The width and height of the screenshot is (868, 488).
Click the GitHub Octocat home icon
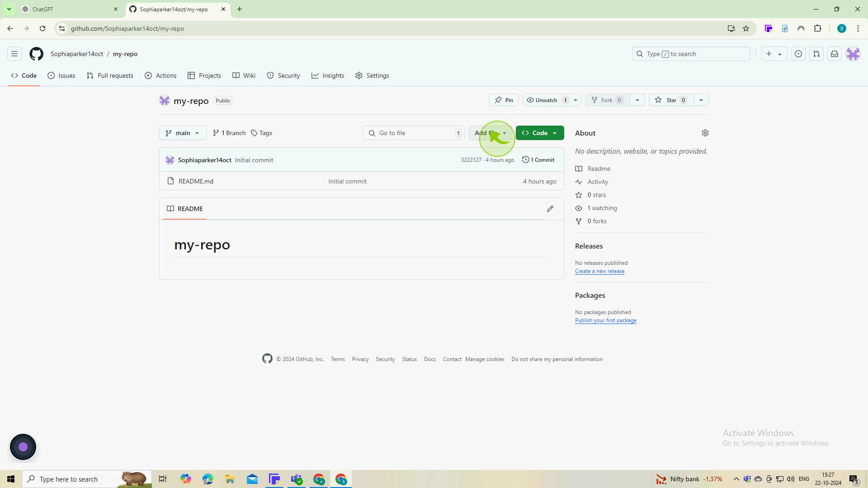pyautogui.click(x=36, y=54)
